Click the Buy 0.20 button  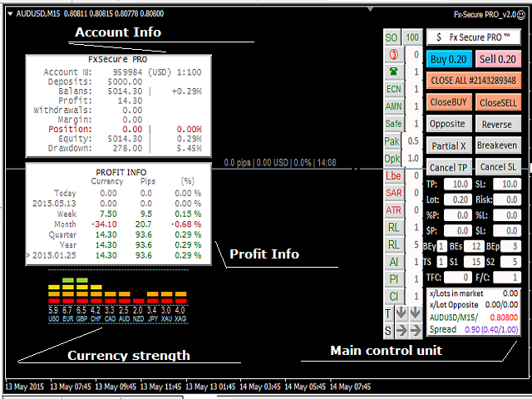coord(449,59)
